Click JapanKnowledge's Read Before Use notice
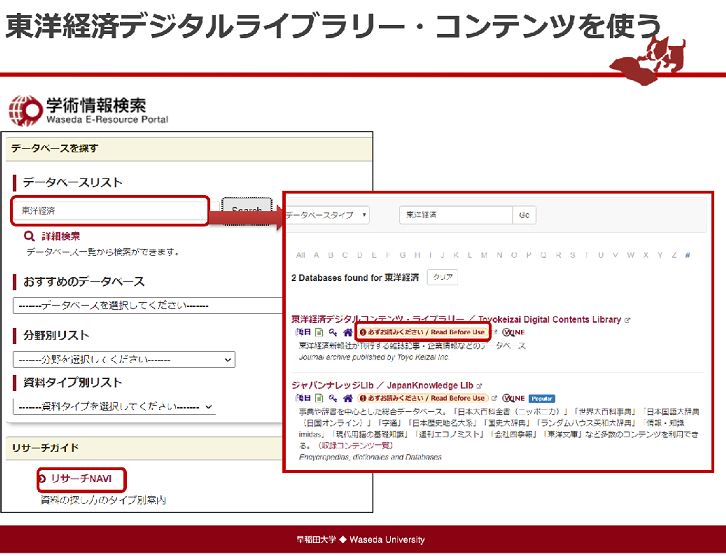The height and width of the screenshot is (556, 726). 423,398
